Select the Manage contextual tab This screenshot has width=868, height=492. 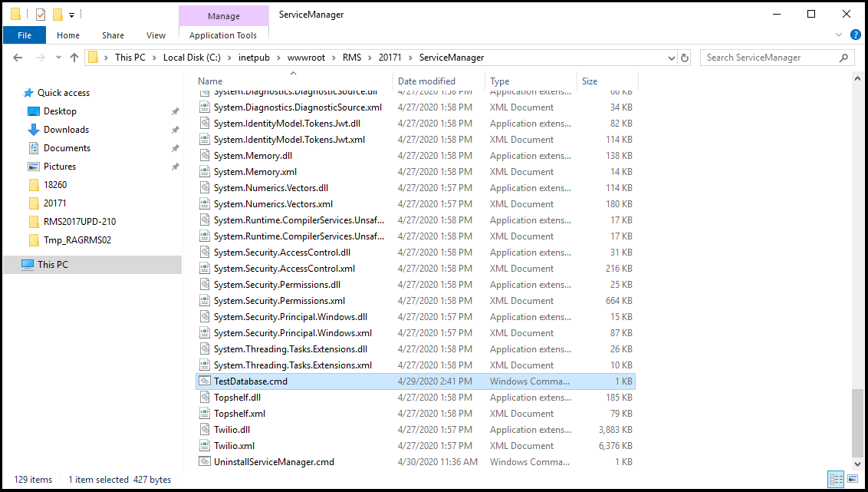224,16
